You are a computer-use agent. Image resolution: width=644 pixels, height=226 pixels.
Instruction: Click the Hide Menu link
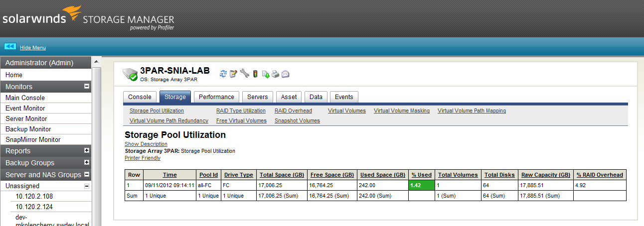point(33,48)
